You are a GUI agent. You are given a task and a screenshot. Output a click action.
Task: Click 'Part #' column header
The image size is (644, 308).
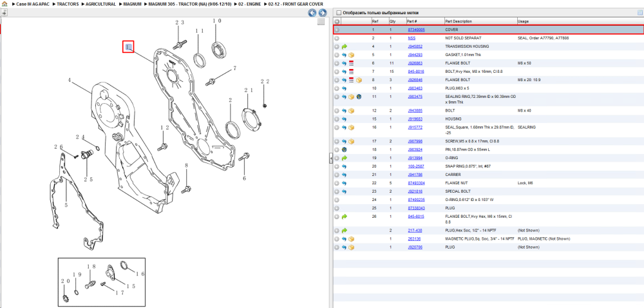coord(412,21)
